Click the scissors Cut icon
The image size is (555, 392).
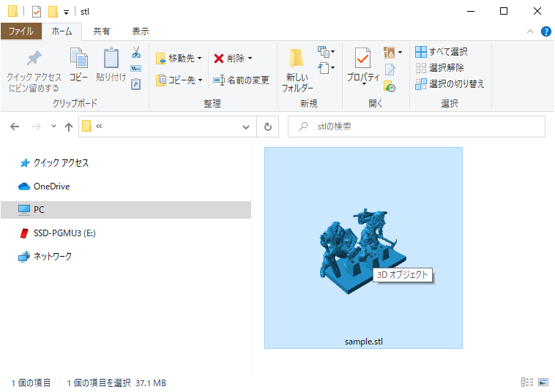(x=136, y=53)
